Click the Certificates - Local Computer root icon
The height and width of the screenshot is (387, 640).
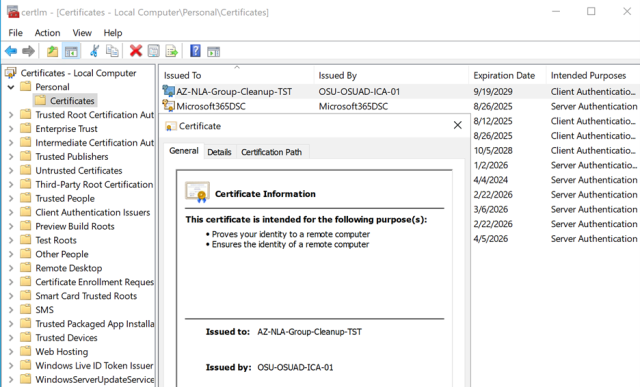[11, 73]
